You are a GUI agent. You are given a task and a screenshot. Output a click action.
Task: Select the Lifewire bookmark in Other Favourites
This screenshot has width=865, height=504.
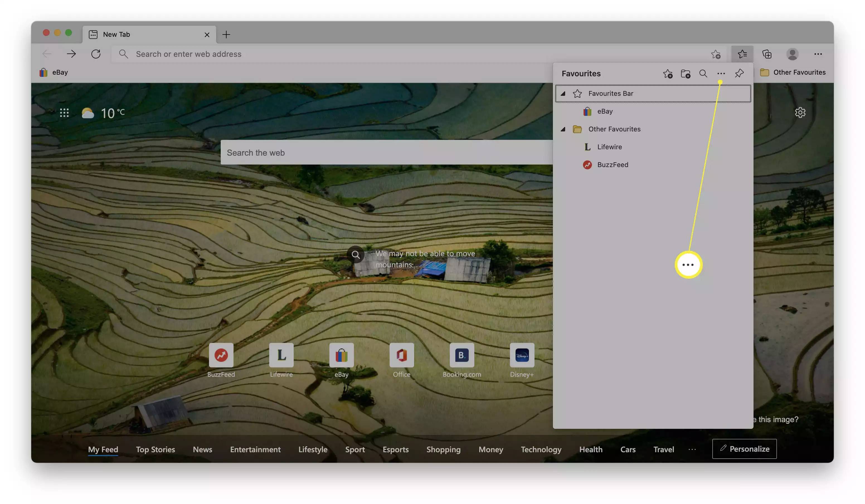610,147
